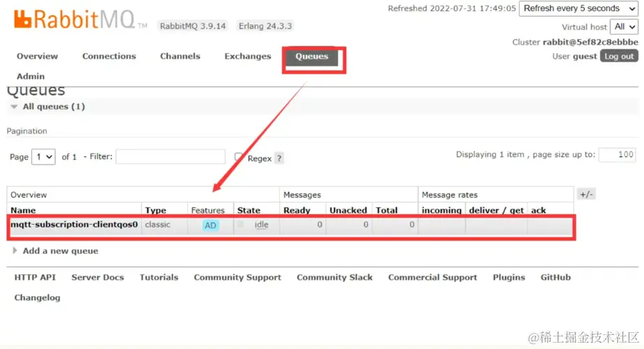Open the GitHub link
Screen dimensions: 644x349
click(556, 278)
